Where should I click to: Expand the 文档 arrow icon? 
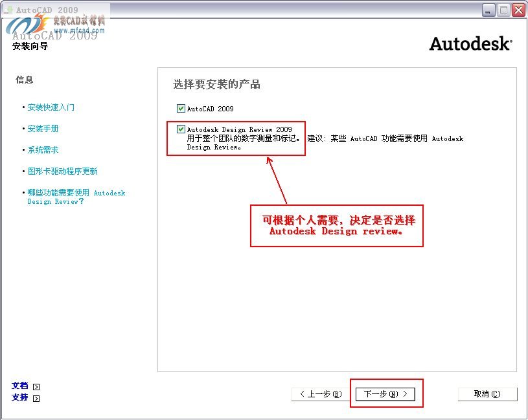(x=36, y=387)
